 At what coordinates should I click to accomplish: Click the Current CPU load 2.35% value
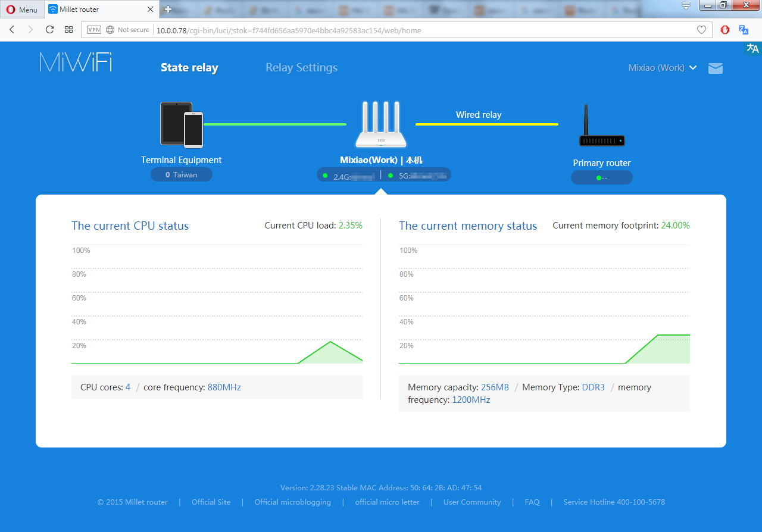point(351,226)
